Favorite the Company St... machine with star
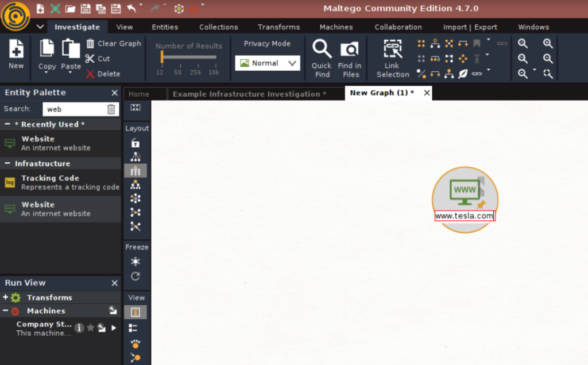This screenshot has width=588, height=365. point(90,328)
